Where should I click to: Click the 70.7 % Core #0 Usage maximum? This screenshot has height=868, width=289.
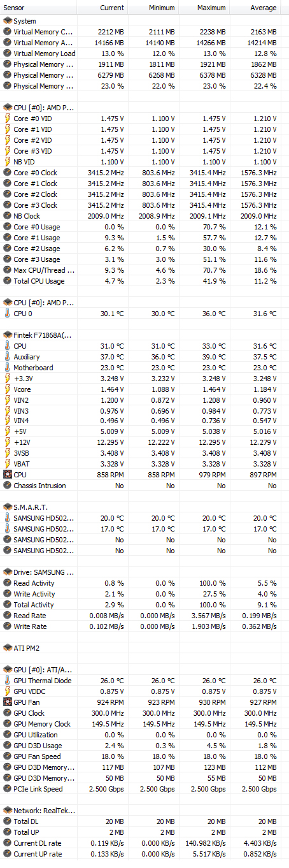[213, 227]
